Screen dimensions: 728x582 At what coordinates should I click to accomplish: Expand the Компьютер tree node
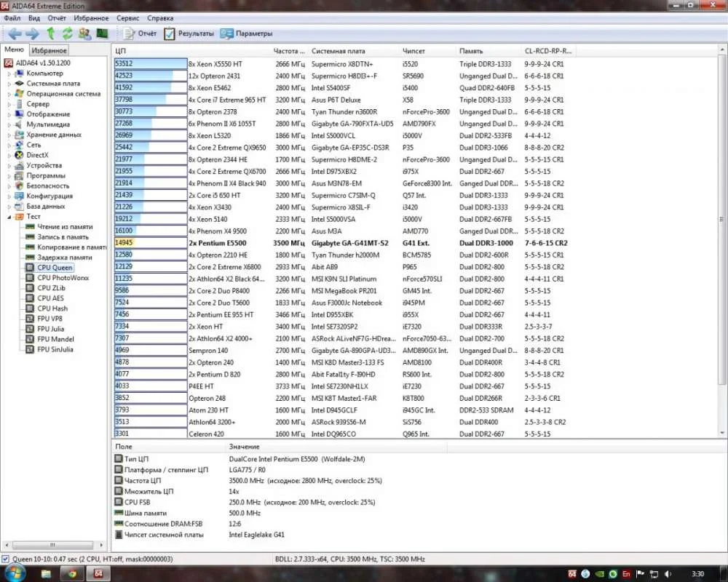click(10, 73)
